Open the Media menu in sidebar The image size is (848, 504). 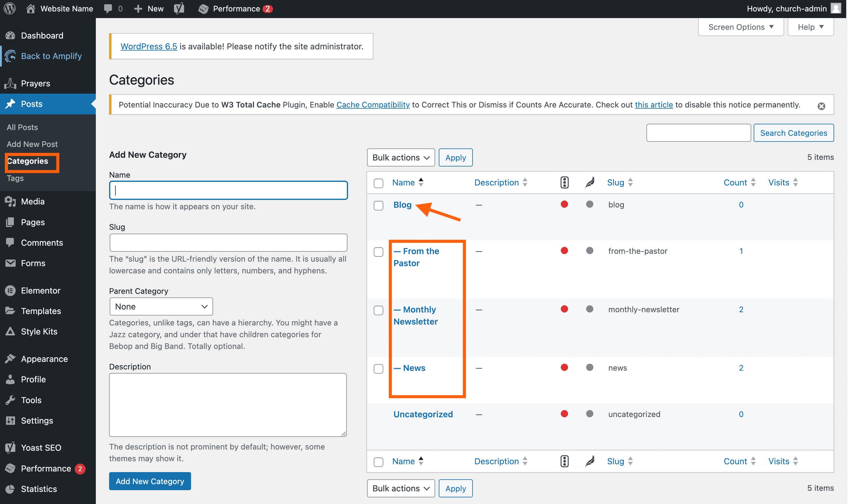33,201
